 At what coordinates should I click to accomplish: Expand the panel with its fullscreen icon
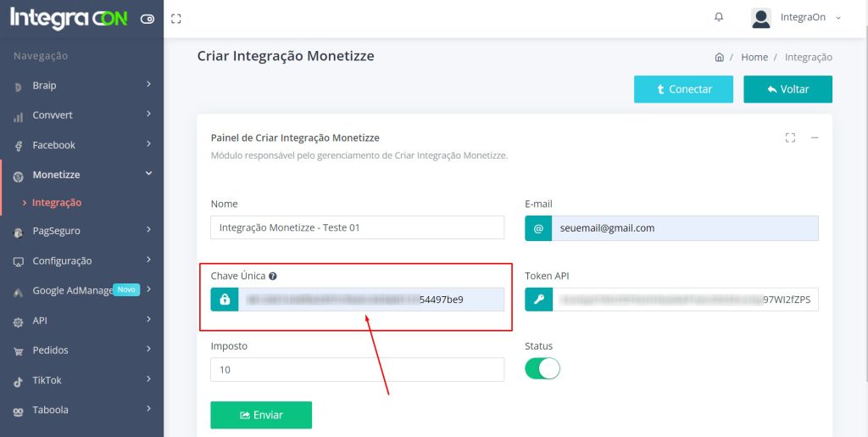[790, 137]
